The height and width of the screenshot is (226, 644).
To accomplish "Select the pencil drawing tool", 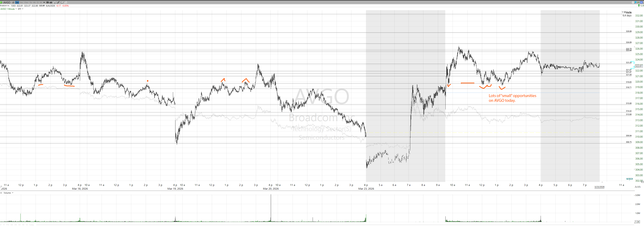I will click(58, 3).
